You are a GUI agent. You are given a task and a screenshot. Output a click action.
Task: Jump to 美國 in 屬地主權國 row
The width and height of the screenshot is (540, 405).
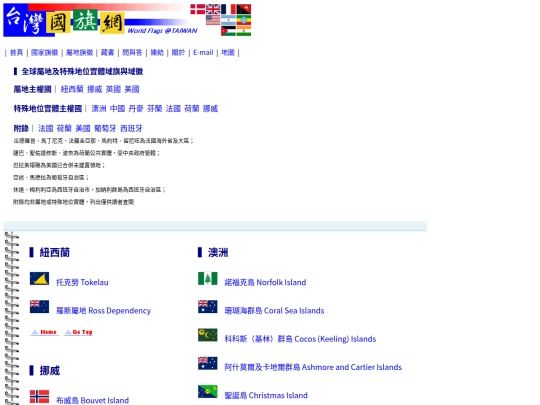coord(132,89)
